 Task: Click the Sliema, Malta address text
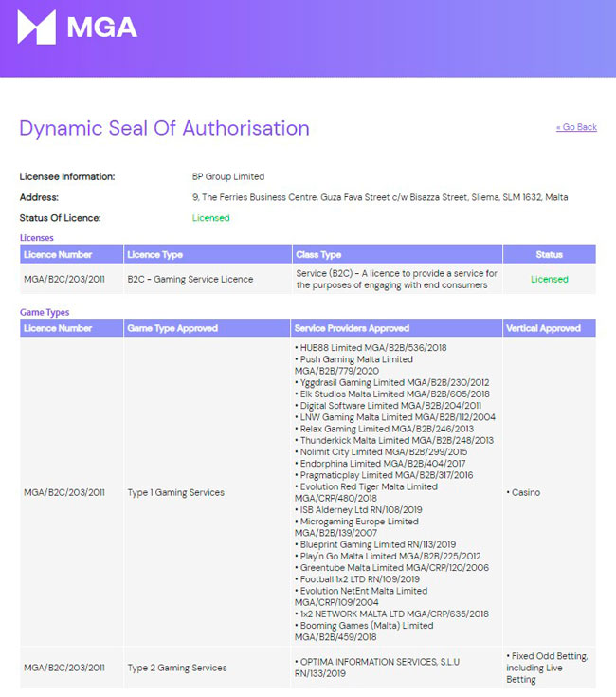click(x=380, y=197)
